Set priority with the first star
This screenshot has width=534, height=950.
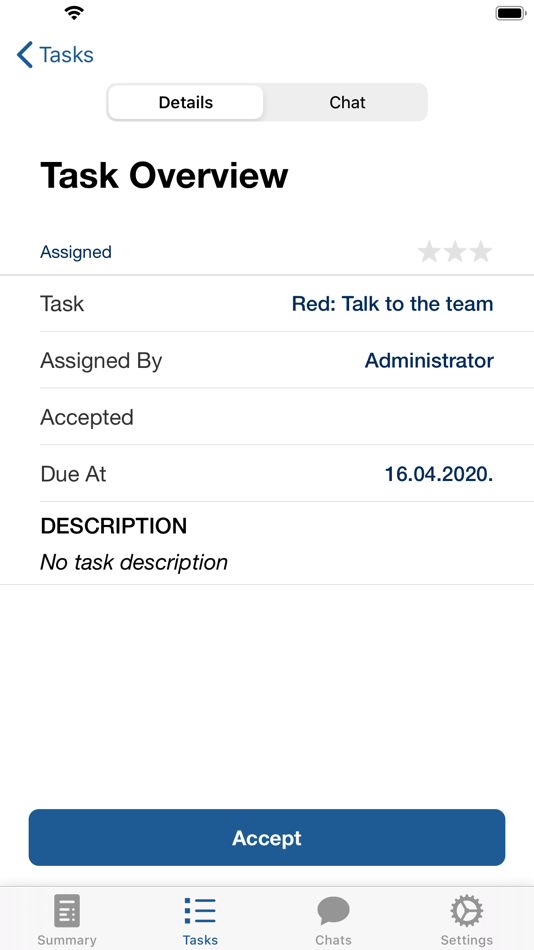point(429,251)
